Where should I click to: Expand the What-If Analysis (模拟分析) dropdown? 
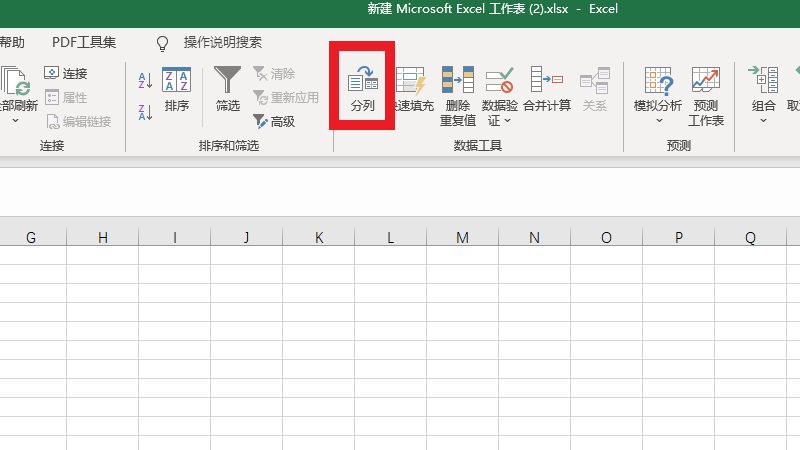coord(659,121)
